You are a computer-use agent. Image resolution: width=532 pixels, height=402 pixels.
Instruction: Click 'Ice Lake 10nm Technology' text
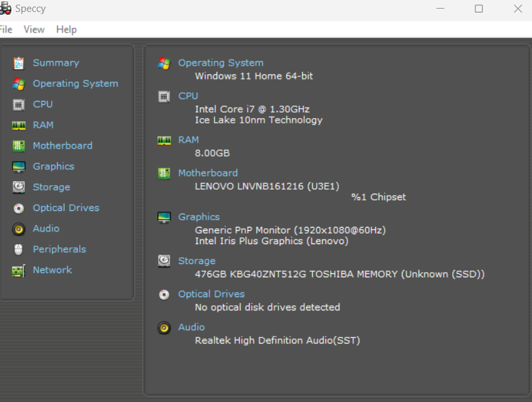pyautogui.click(x=258, y=120)
